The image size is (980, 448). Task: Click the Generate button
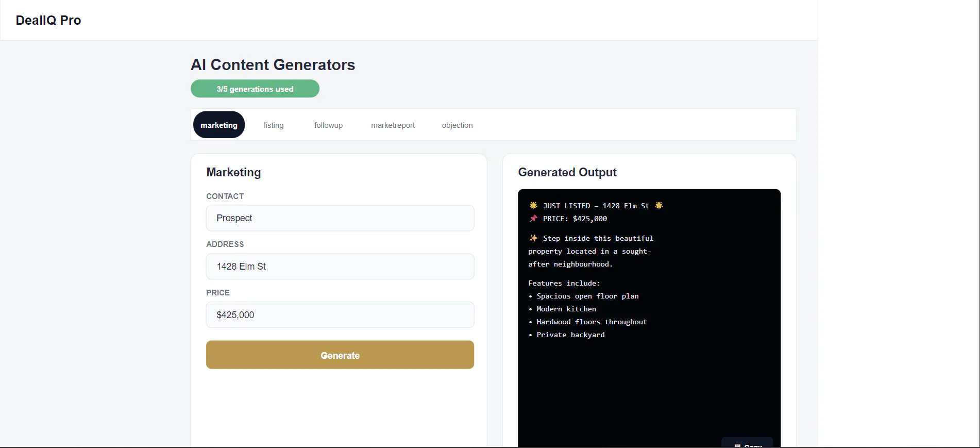point(340,355)
